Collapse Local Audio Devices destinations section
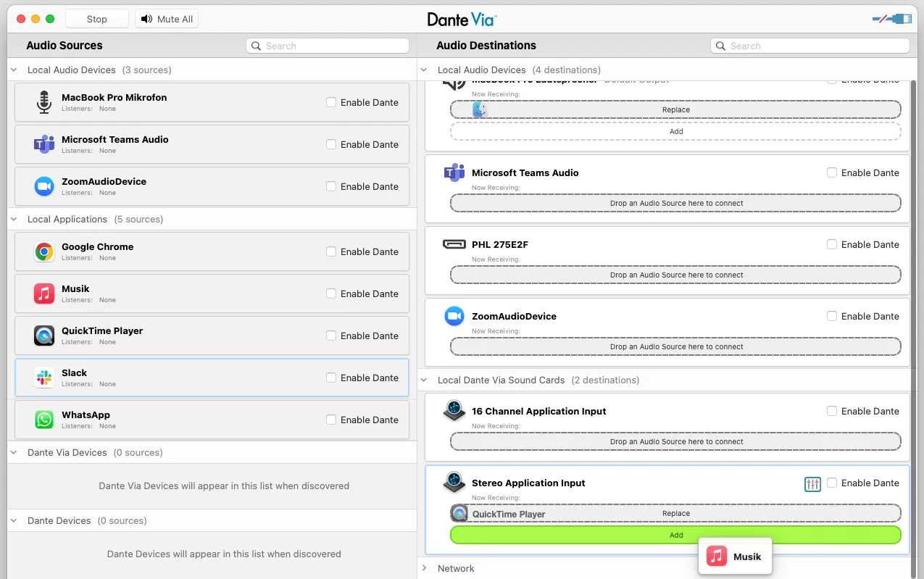The height and width of the screenshot is (579, 924). coord(425,70)
